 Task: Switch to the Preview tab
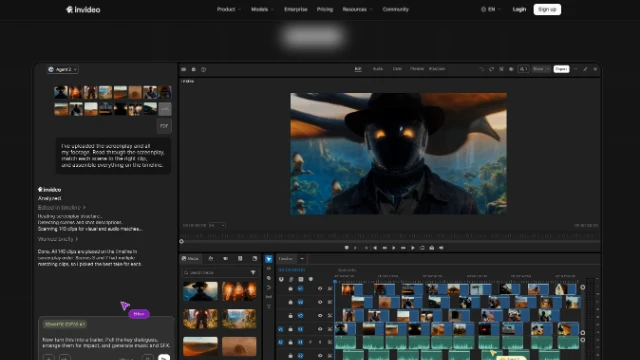(417, 69)
